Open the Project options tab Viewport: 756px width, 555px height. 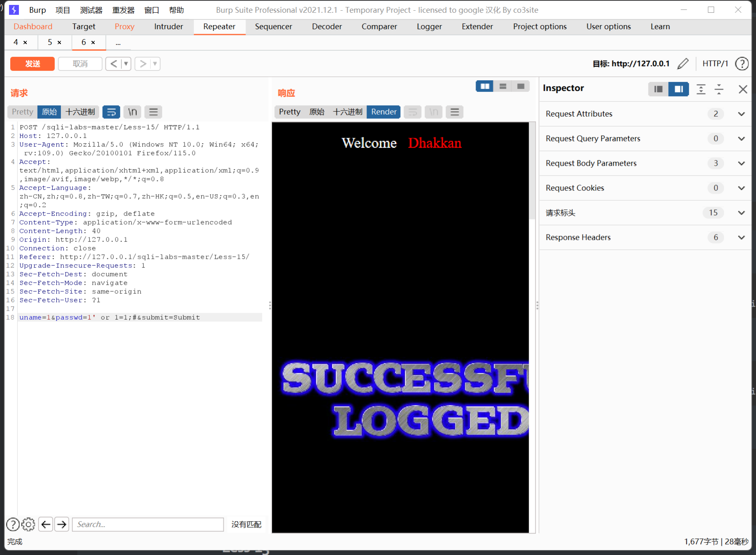point(539,27)
